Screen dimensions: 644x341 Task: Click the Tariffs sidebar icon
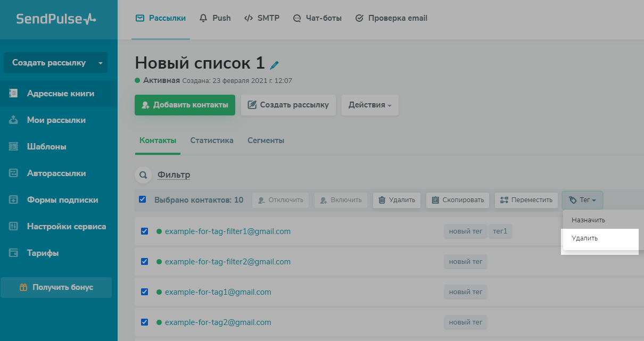(x=14, y=253)
